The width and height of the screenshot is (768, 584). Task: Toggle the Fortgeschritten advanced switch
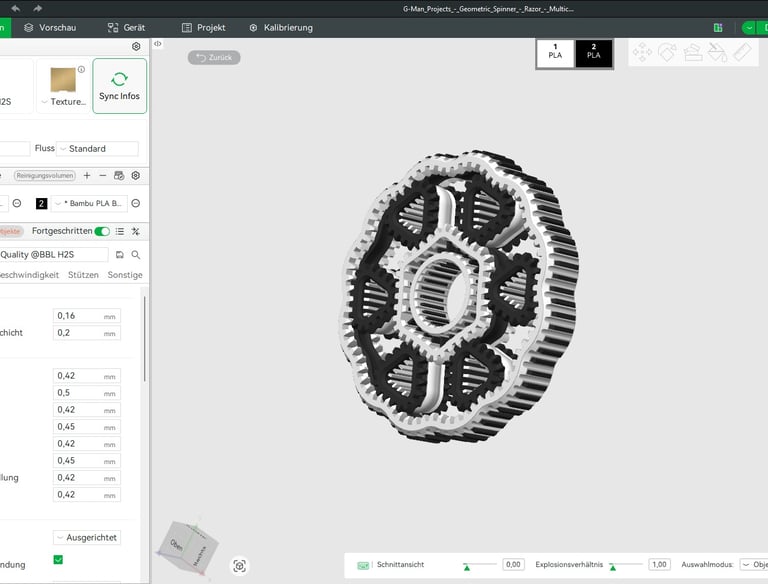pos(102,231)
